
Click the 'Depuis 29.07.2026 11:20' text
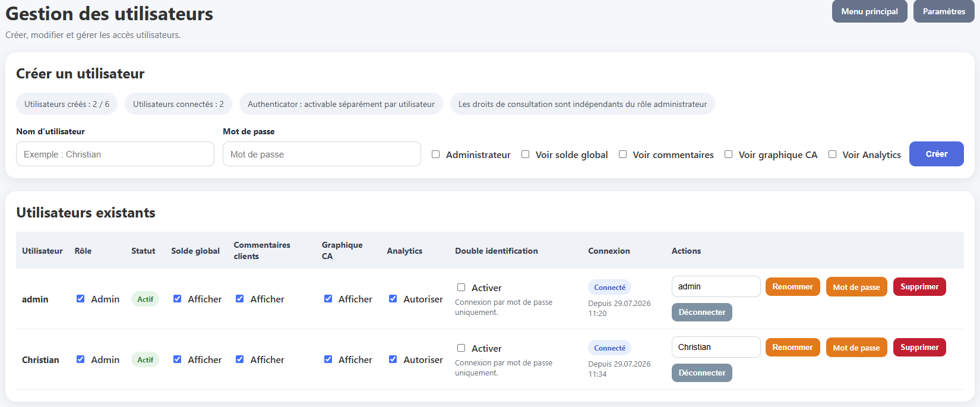(619, 308)
